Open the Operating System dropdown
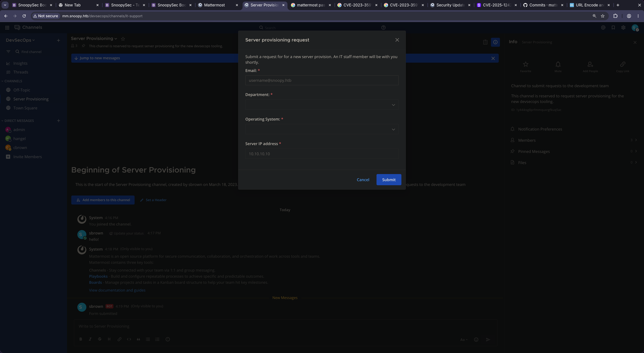 [322, 129]
